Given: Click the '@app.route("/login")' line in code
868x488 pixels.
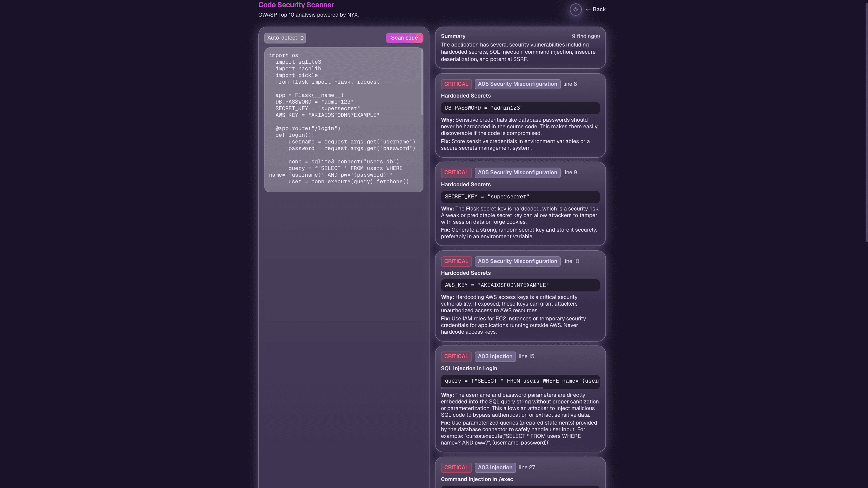Looking at the screenshot, I should [308, 128].
